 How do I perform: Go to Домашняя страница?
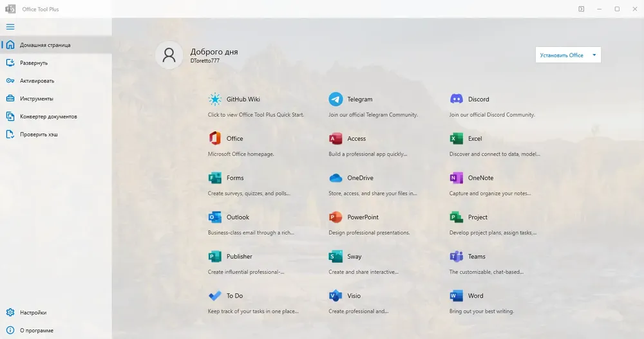coord(56,45)
